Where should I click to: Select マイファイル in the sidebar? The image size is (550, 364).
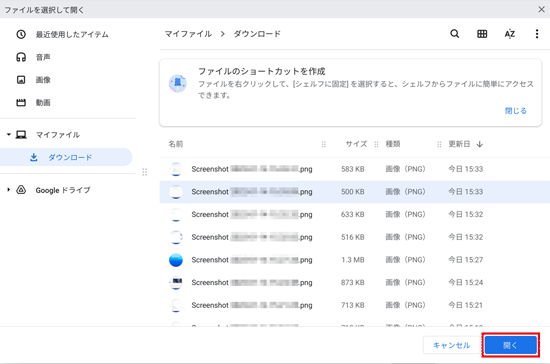click(58, 135)
